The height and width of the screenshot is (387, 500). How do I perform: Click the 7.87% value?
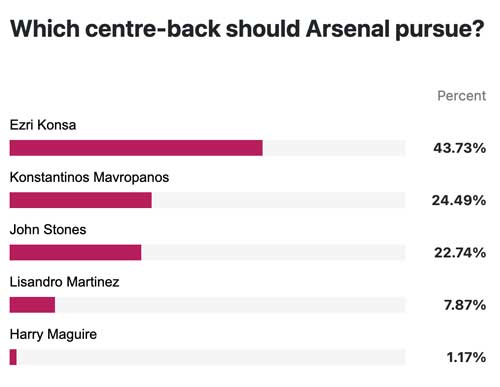(465, 305)
